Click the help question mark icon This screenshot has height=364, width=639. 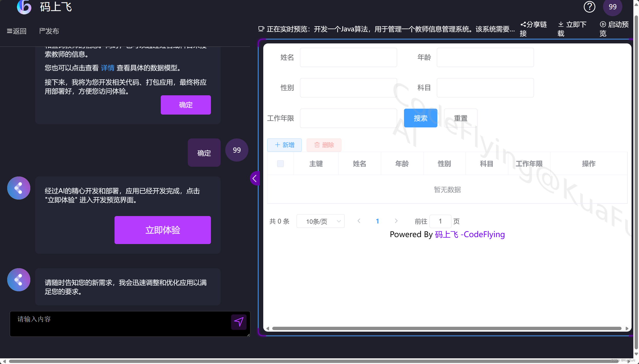pyautogui.click(x=589, y=7)
